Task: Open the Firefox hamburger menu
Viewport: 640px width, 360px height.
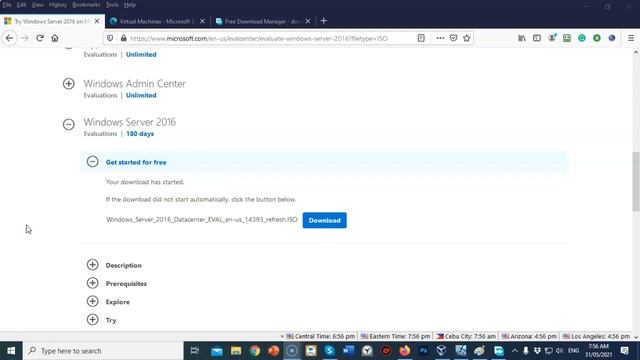Action: point(631,38)
